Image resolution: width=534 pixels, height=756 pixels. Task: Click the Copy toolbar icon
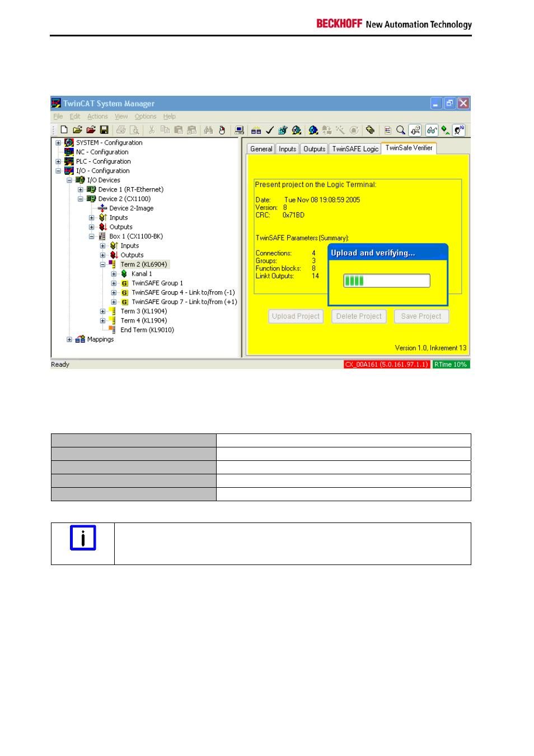point(165,130)
